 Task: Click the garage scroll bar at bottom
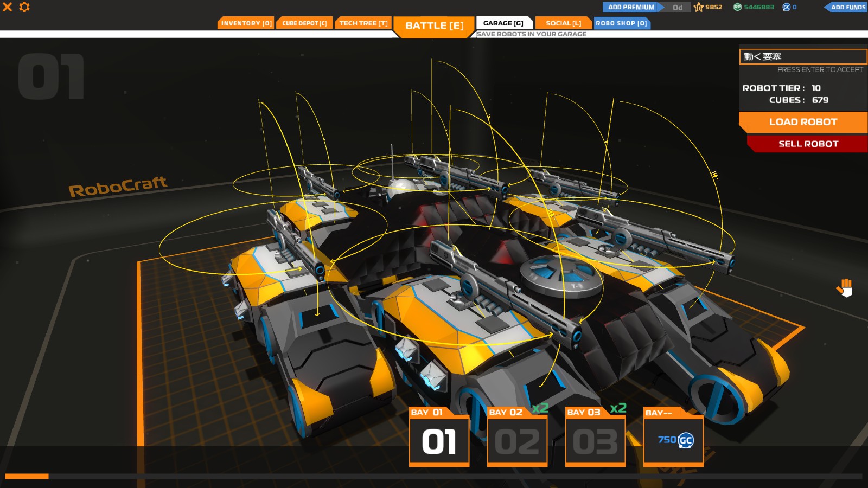tap(434, 477)
